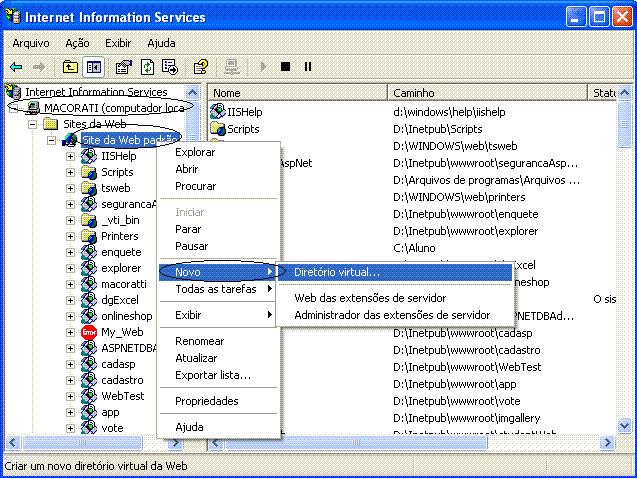The height and width of the screenshot is (478, 637).
Task: Click the right pane horizontal scrollbar right arrow
Action: point(608,443)
